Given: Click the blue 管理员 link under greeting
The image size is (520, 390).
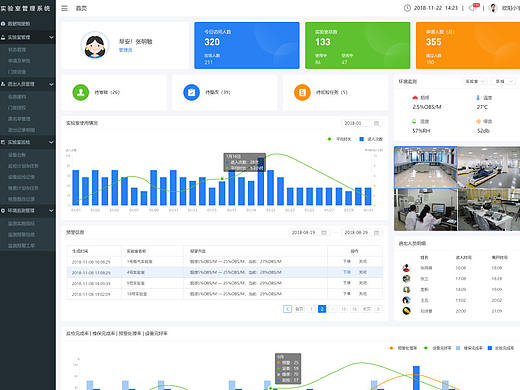Looking at the screenshot, I should pos(126,50).
